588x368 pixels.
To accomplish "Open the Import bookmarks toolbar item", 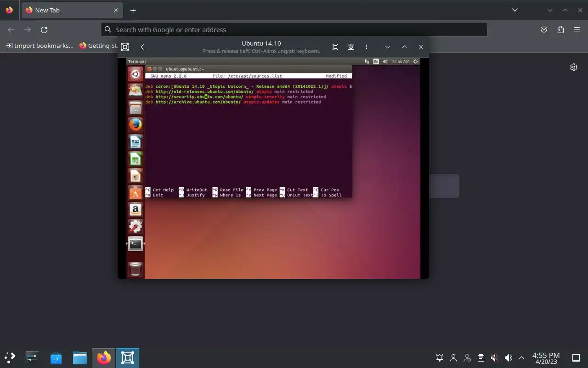I will click(40, 46).
